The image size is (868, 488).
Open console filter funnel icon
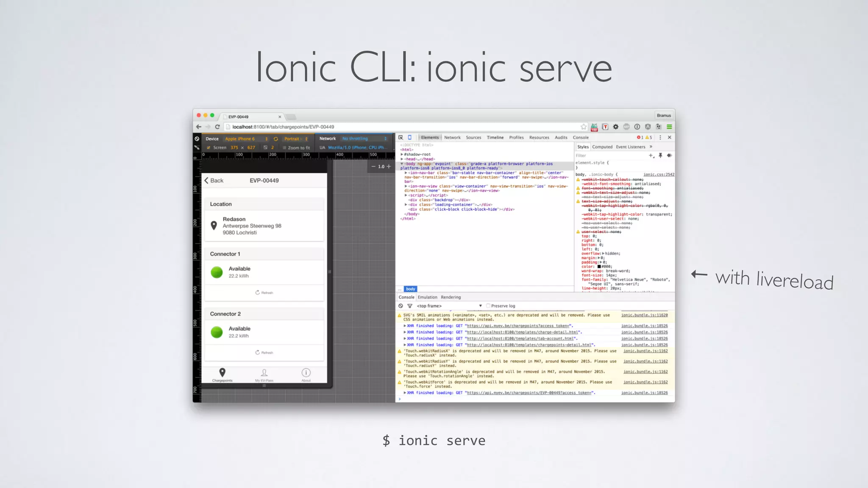point(410,306)
